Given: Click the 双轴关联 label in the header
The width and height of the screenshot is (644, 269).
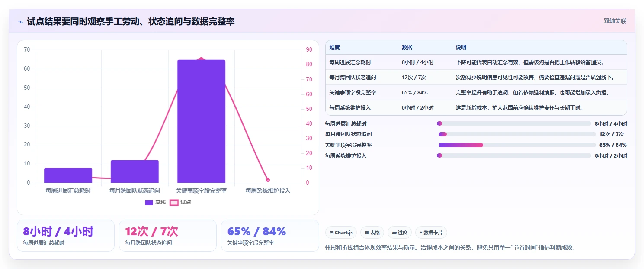Looking at the screenshot, I should (x=615, y=21).
